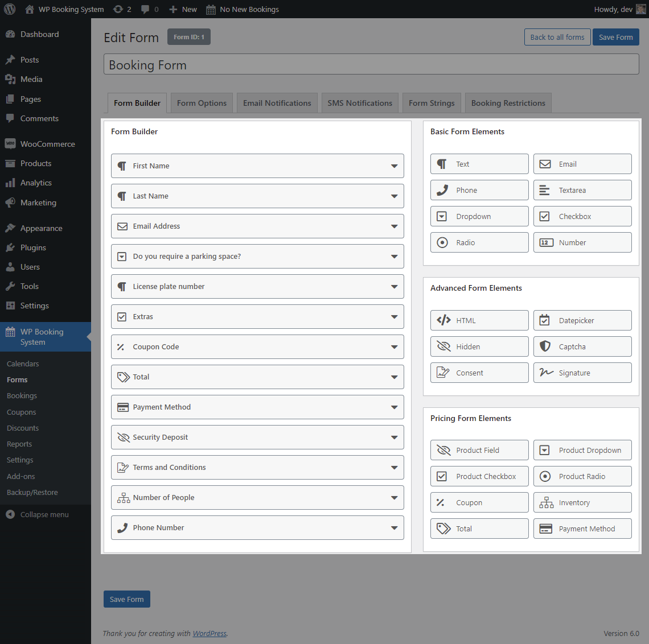The height and width of the screenshot is (644, 649).
Task: Click the bottom Save Form button
Action: point(126,599)
